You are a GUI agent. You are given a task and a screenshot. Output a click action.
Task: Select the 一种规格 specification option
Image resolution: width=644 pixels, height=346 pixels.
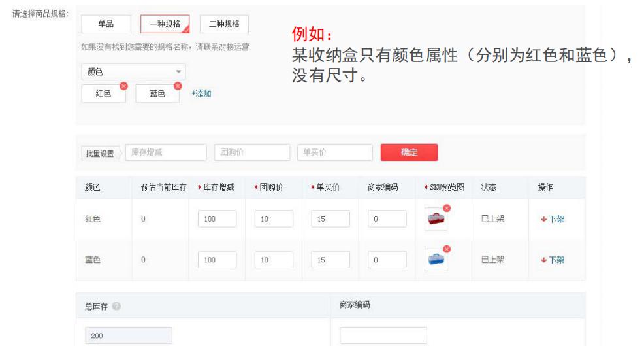165,24
